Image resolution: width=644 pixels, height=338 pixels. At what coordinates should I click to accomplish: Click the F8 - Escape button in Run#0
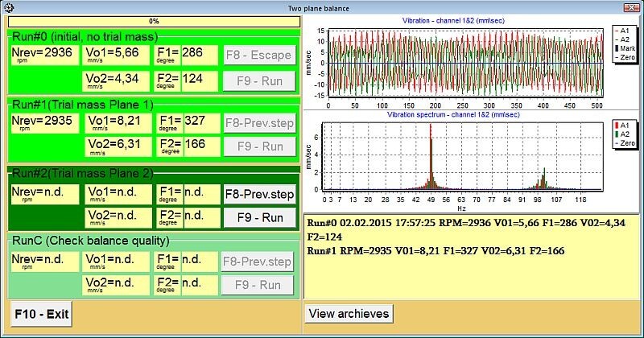pyautogui.click(x=258, y=56)
